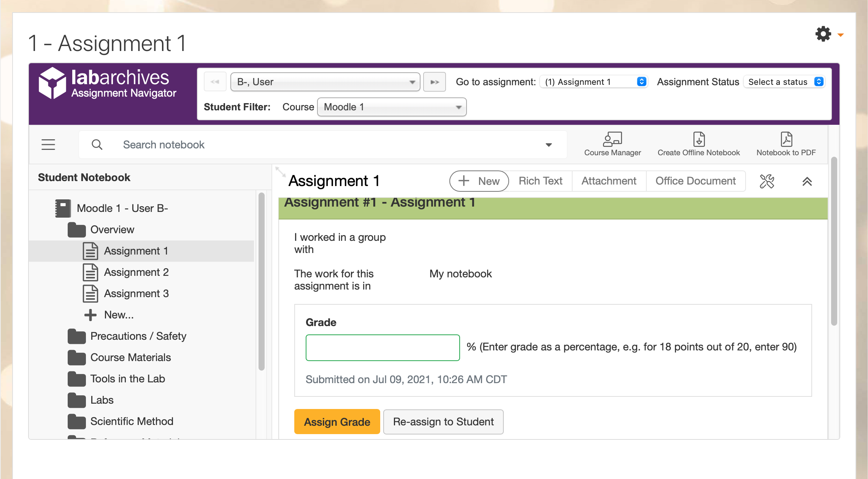Click the Assign Grade button
Screen dimensions: 868x479
(337, 422)
